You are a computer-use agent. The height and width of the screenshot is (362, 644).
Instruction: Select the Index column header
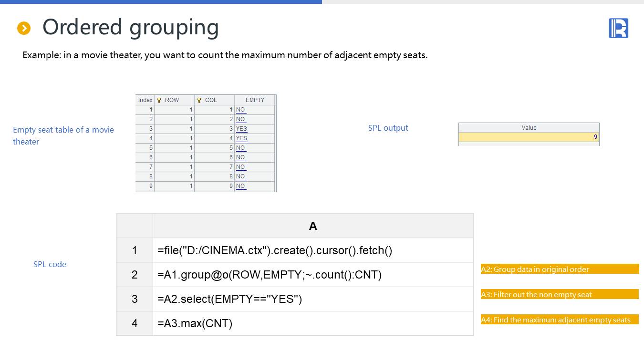145,100
